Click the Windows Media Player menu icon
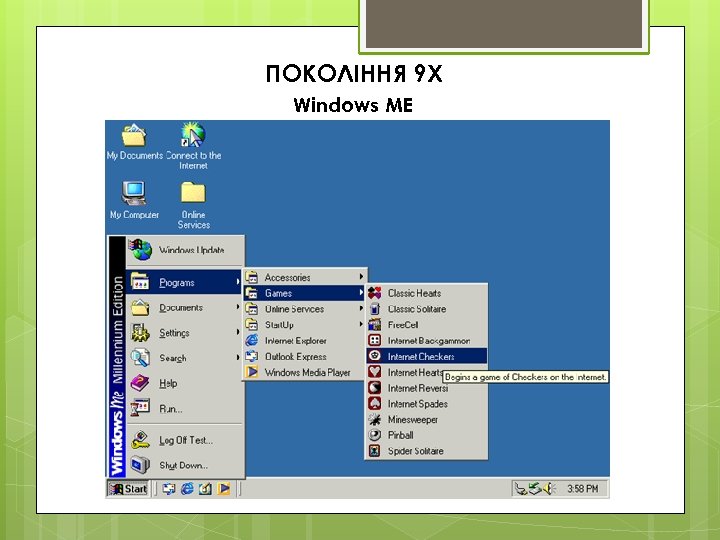The image size is (720, 540). pyautogui.click(x=251, y=372)
